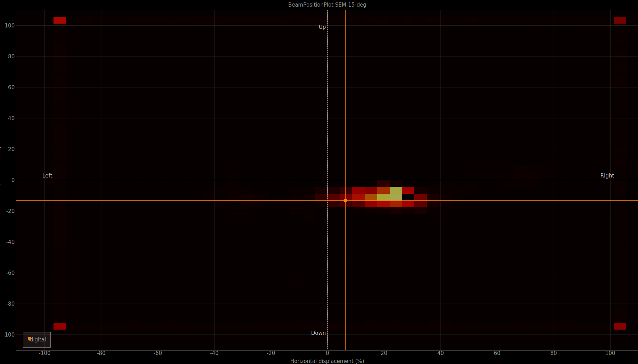
Task: Click the y-axis tick label '-60'
Action: tap(10, 273)
